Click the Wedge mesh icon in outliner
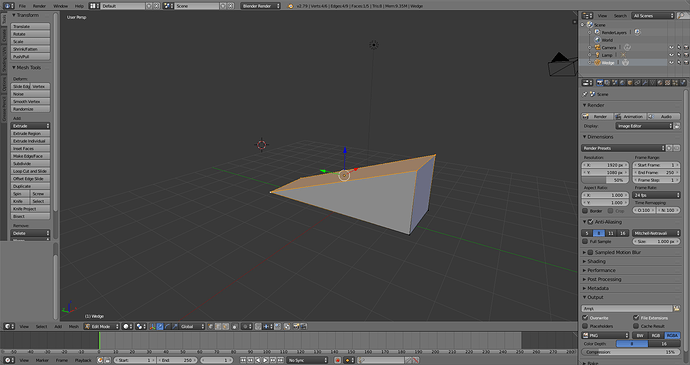 click(598, 63)
